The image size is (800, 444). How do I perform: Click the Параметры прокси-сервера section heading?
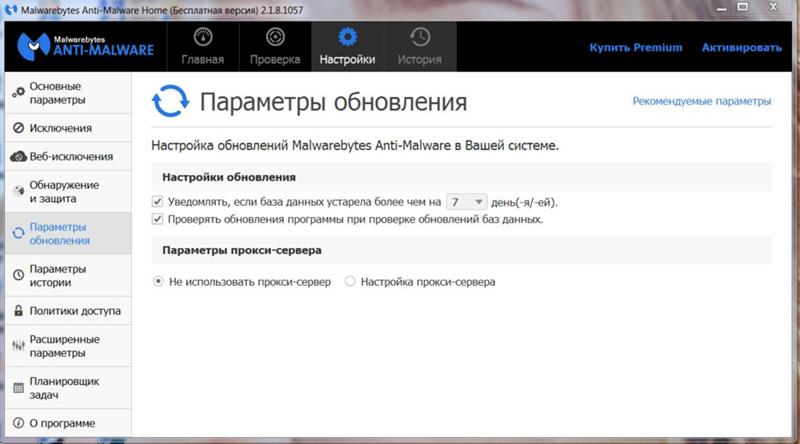pos(242,250)
